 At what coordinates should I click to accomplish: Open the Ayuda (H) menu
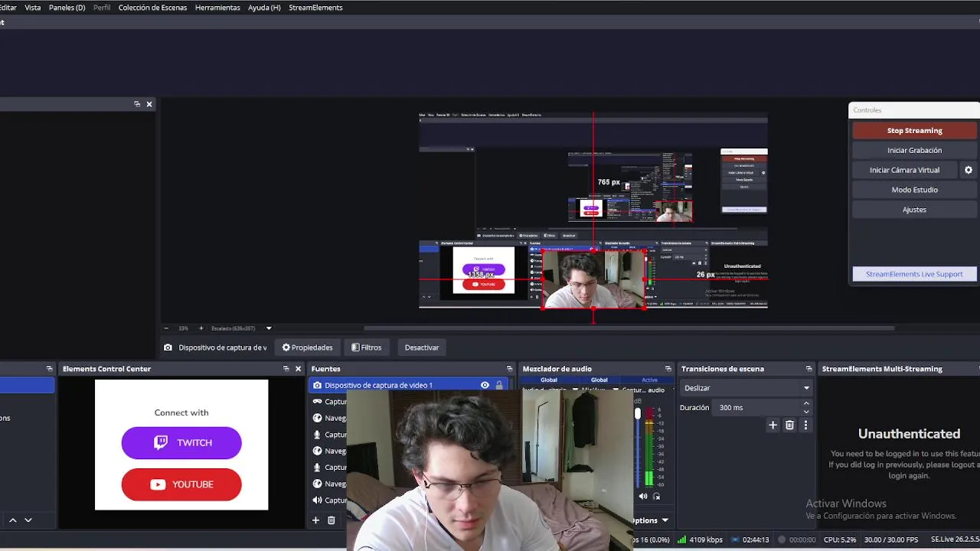[264, 8]
